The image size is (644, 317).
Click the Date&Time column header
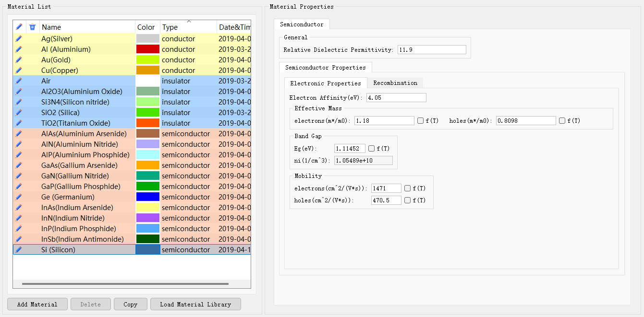click(x=234, y=27)
